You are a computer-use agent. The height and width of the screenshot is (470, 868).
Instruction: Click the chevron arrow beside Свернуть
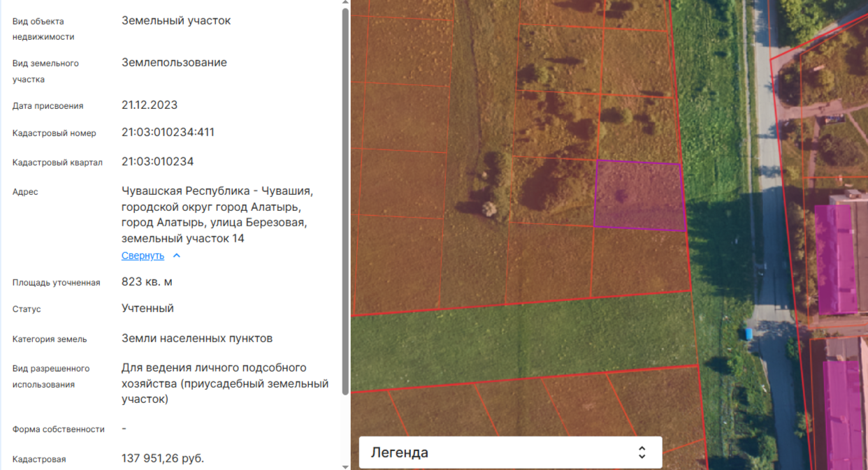click(177, 256)
